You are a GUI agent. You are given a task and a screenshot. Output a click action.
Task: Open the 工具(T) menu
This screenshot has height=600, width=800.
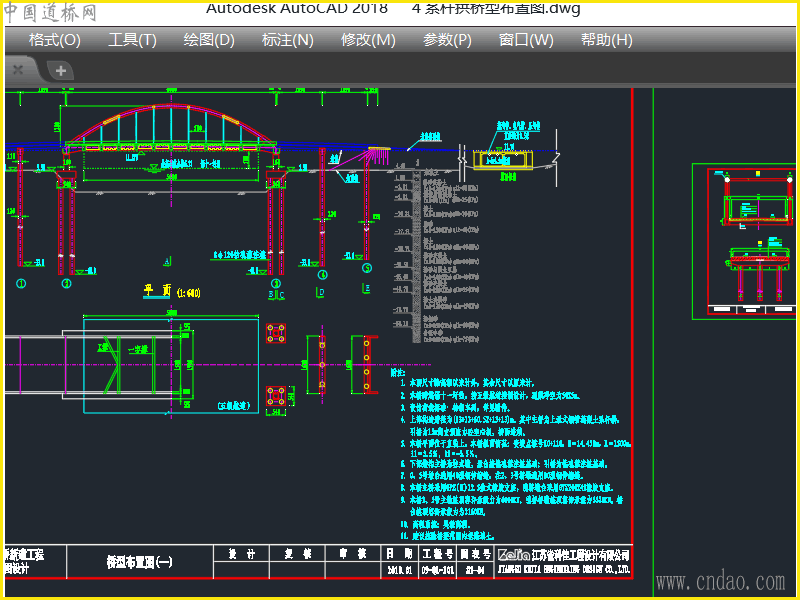(x=132, y=40)
